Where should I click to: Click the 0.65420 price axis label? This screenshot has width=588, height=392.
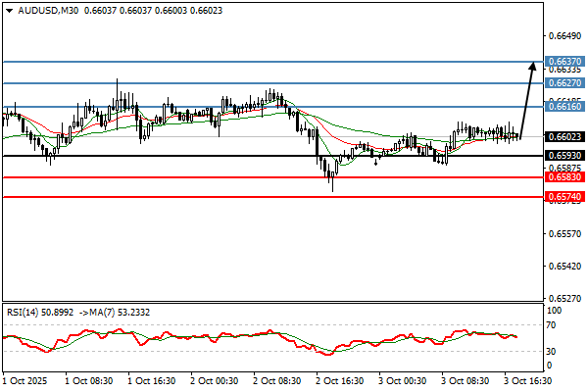click(x=564, y=267)
